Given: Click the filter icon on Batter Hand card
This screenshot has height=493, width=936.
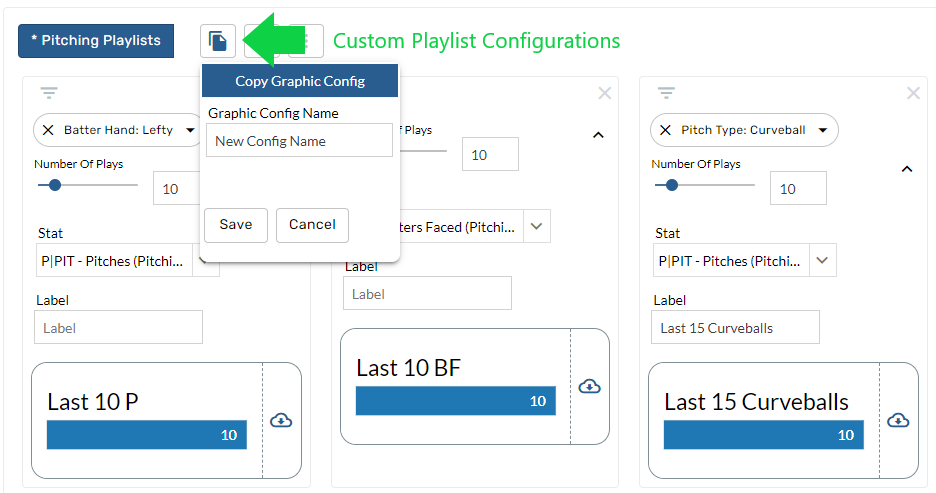Looking at the screenshot, I should pyautogui.click(x=49, y=93).
